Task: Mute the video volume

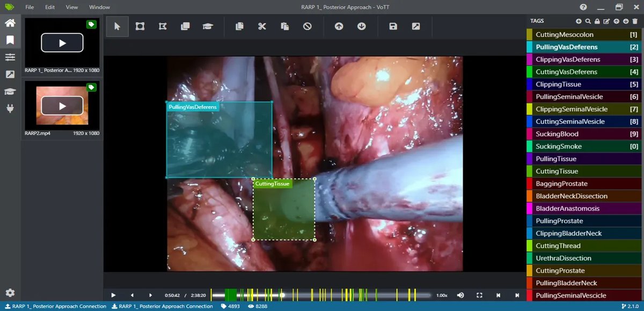Action: 460,295
